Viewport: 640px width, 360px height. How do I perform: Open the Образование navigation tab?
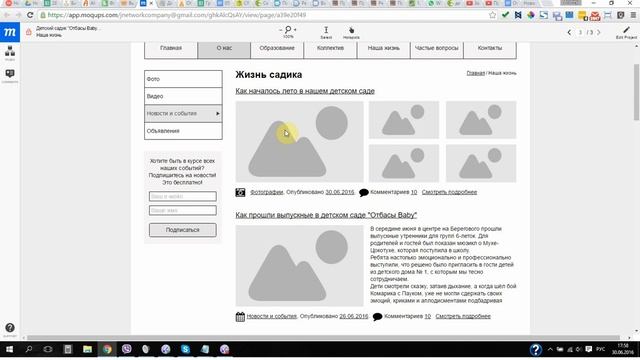[277, 49]
